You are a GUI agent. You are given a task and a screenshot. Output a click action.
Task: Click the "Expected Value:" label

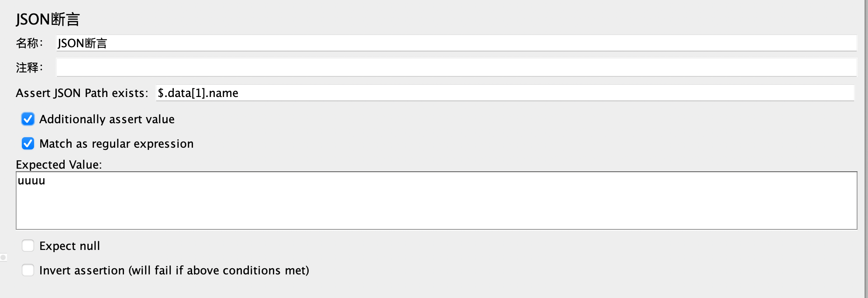pyautogui.click(x=59, y=165)
